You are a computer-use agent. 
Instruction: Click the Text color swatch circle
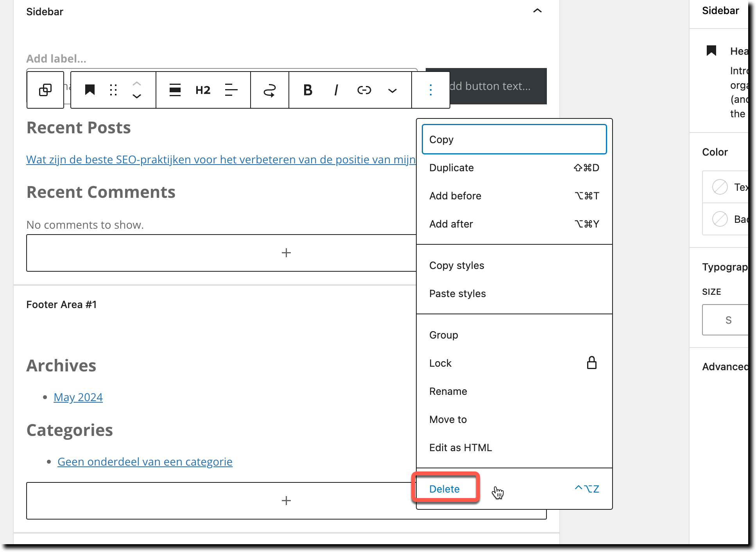pyautogui.click(x=720, y=187)
